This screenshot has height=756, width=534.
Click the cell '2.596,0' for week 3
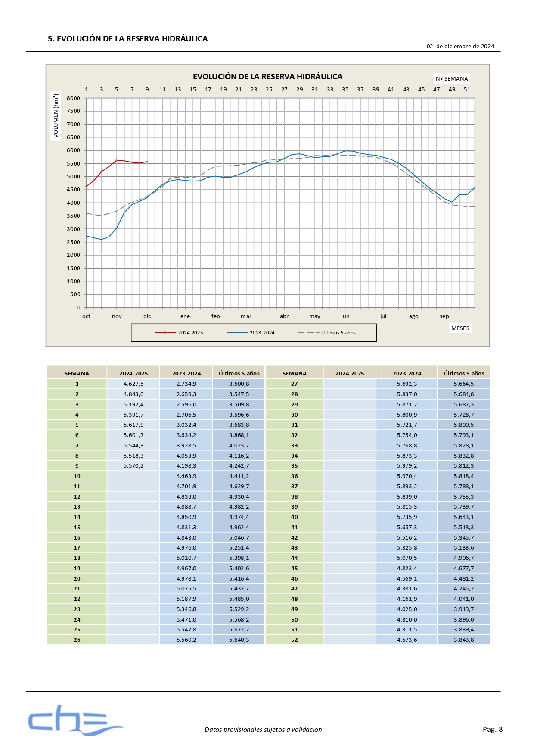click(186, 405)
